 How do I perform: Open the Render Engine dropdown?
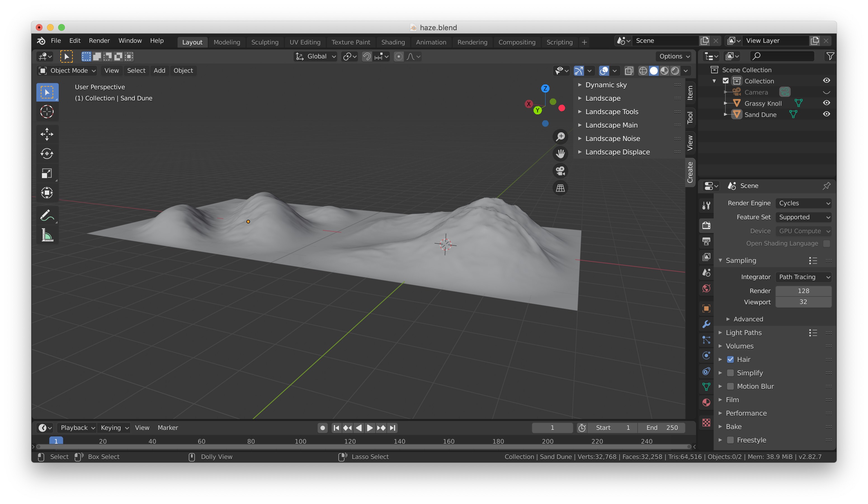click(x=803, y=203)
